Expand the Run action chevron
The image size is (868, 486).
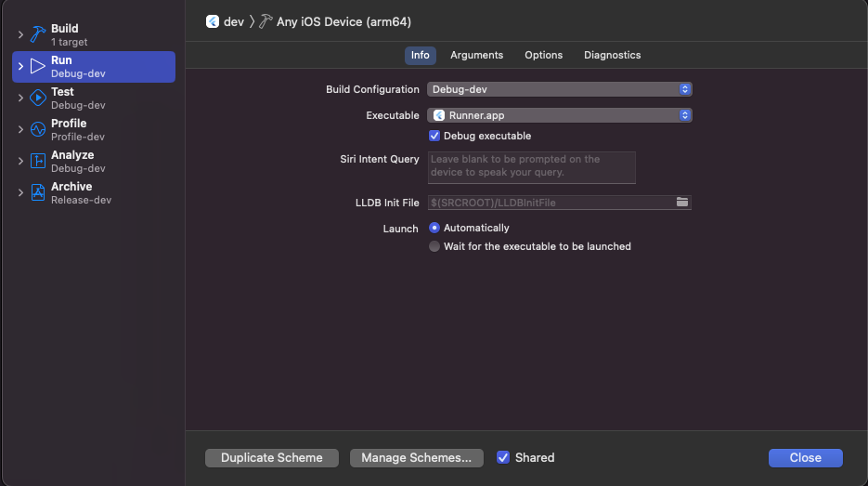coord(20,66)
